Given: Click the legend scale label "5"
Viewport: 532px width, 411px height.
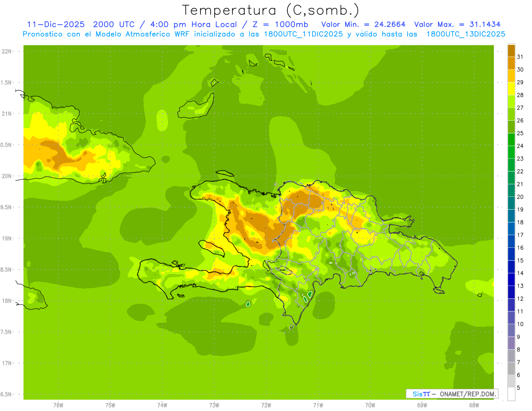Looking at the screenshot, I should (x=519, y=388).
